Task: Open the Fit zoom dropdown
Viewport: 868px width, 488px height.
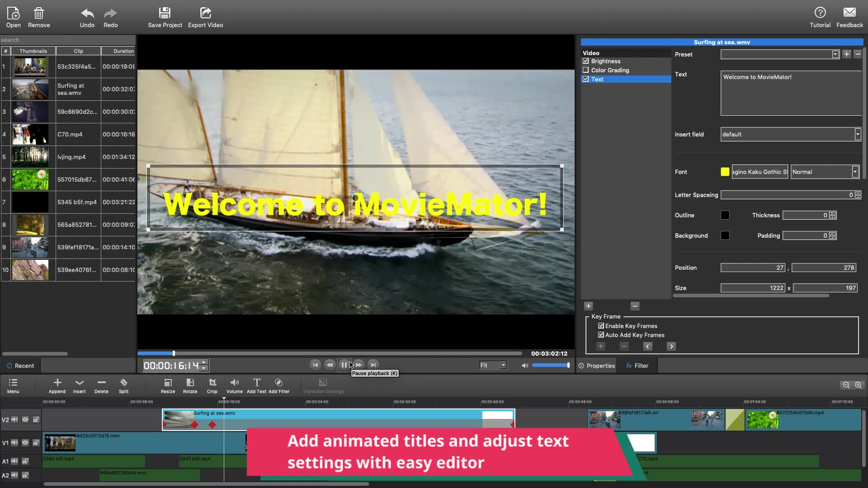Action: pyautogui.click(x=493, y=365)
